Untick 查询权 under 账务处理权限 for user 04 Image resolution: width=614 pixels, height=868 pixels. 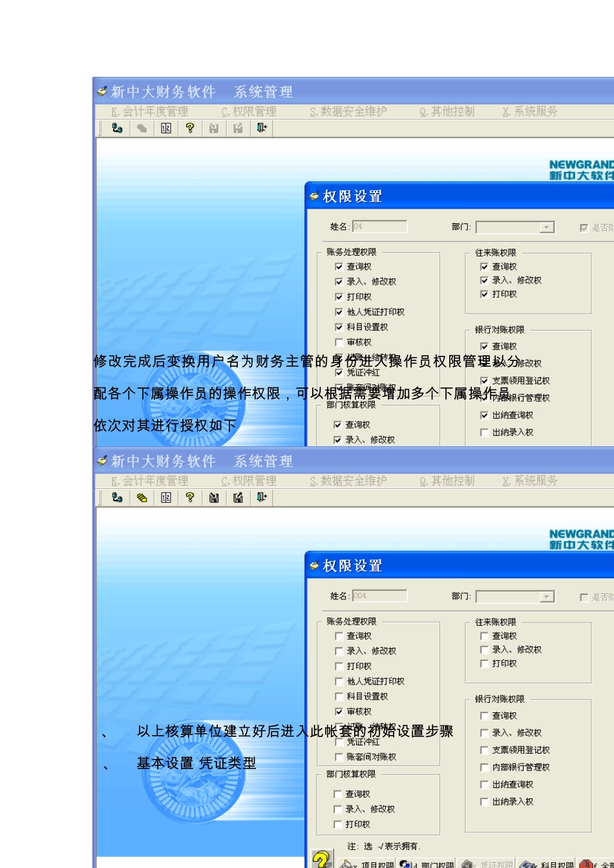(x=339, y=267)
